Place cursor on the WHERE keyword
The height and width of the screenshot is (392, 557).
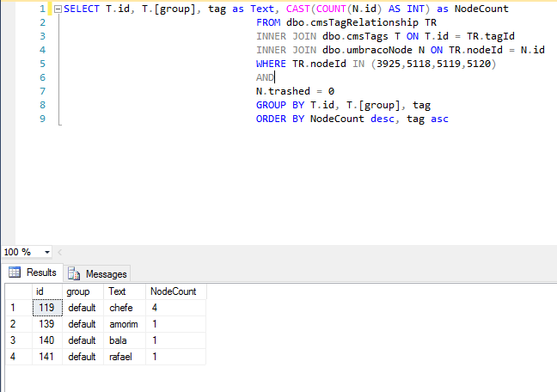(271, 64)
